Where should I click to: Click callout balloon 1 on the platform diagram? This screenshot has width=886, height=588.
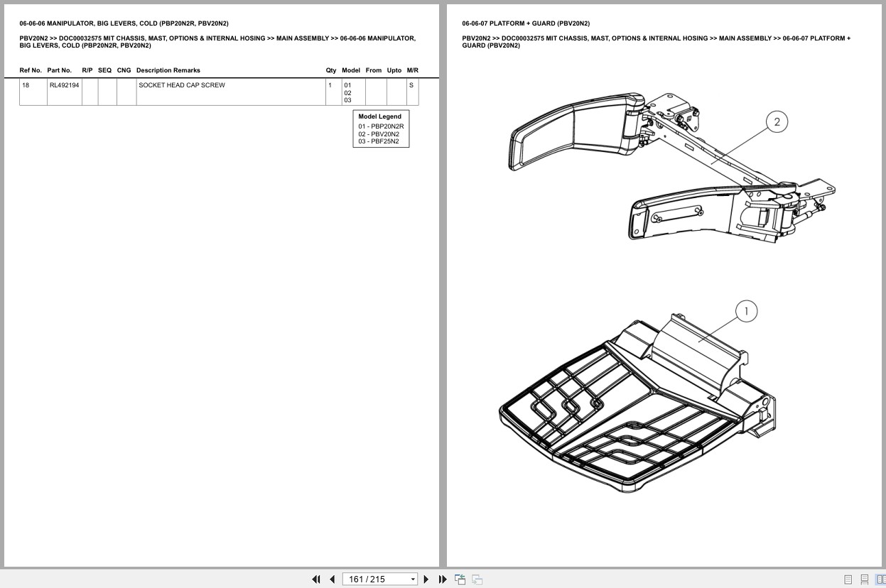coord(746,311)
